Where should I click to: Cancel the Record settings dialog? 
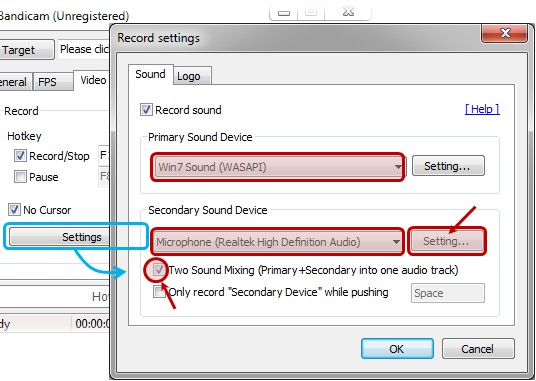coord(478,349)
